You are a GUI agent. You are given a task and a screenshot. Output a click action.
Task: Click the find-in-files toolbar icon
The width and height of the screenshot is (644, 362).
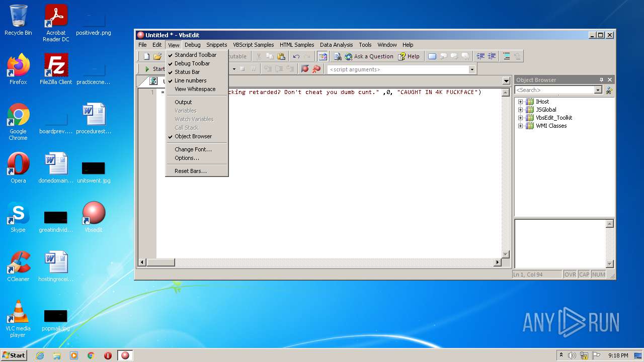click(x=337, y=56)
